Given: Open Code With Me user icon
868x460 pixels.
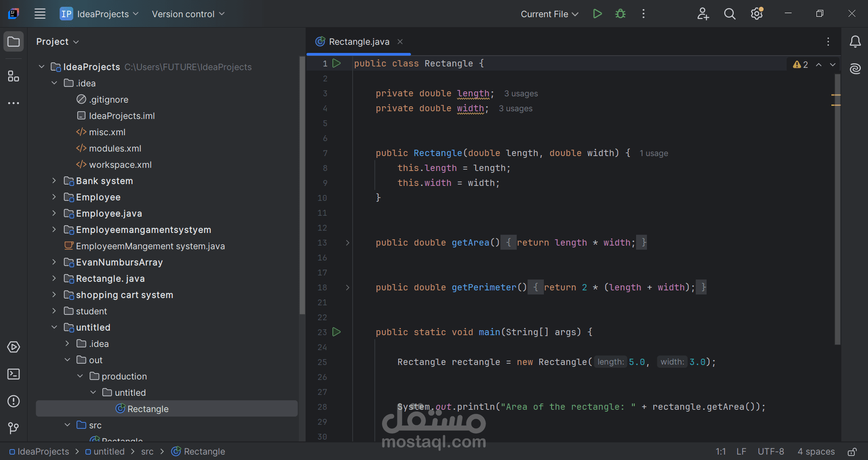Looking at the screenshot, I should tap(703, 14).
